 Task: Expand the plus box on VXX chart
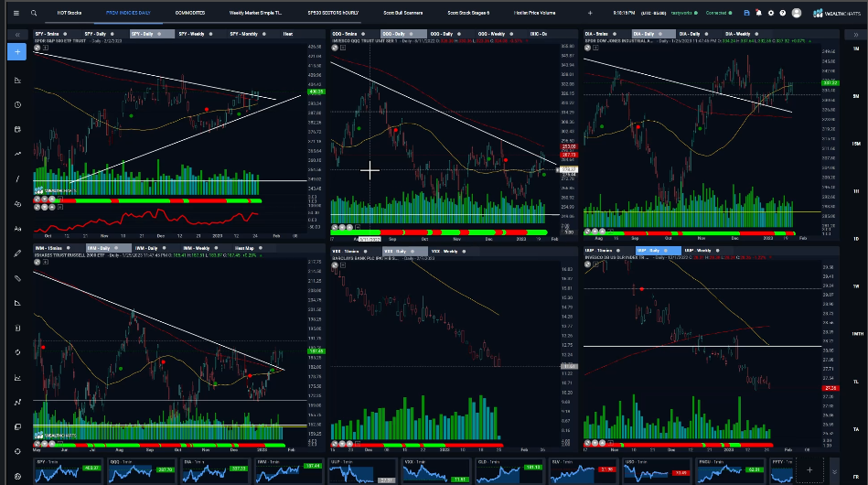[343, 265]
